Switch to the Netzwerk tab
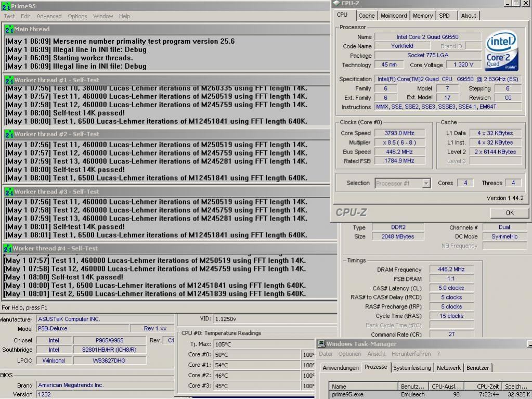Screen dimensions: 532x399 click(x=449, y=368)
